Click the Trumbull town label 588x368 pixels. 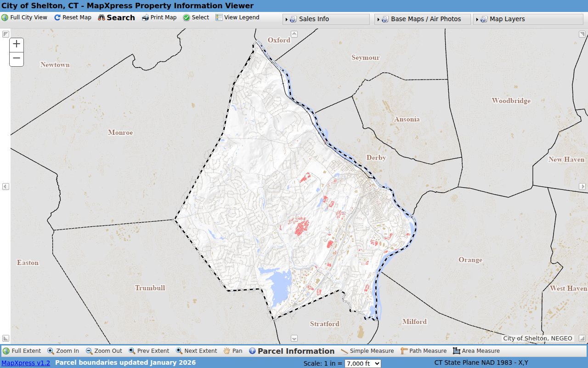click(150, 288)
